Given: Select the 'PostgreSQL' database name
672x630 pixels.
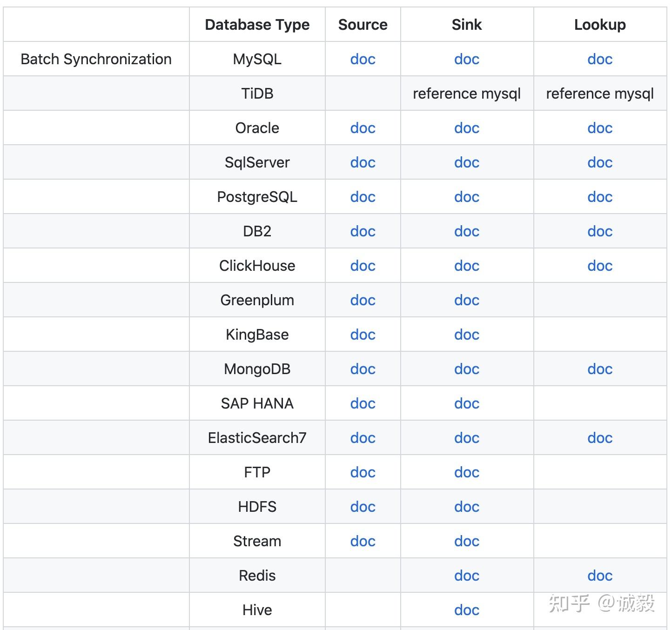Looking at the screenshot, I should tap(257, 197).
